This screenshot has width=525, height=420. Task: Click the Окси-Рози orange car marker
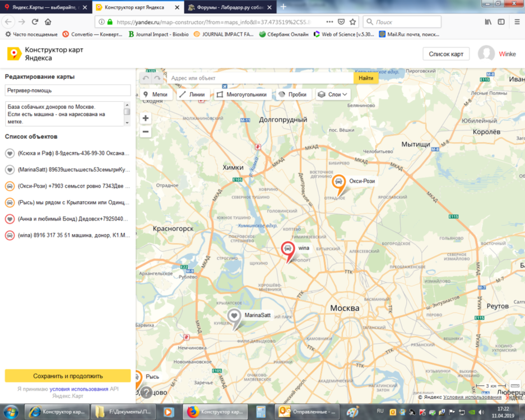338,183
